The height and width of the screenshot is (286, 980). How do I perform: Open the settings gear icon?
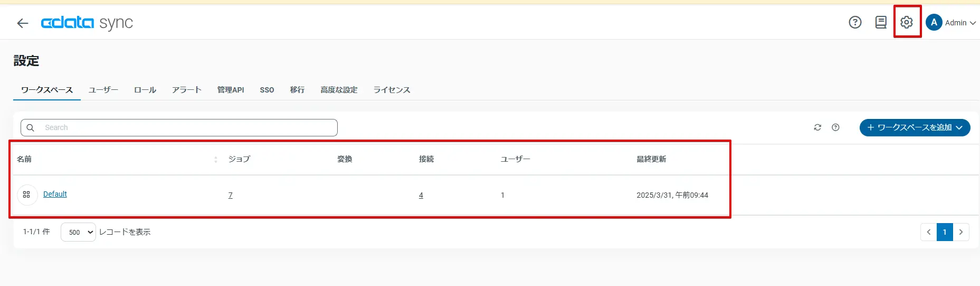[x=907, y=22]
